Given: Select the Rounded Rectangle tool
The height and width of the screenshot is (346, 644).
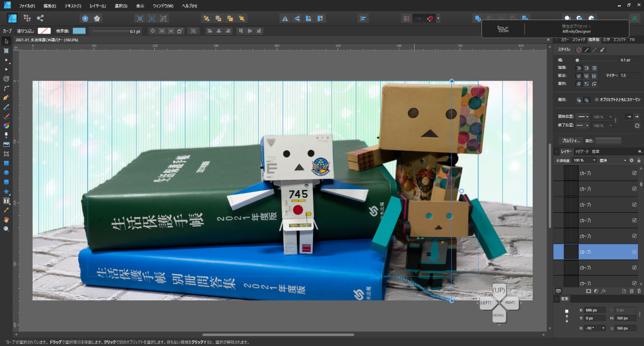Looking at the screenshot, I should pyautogui.click(x=7, y=182).
